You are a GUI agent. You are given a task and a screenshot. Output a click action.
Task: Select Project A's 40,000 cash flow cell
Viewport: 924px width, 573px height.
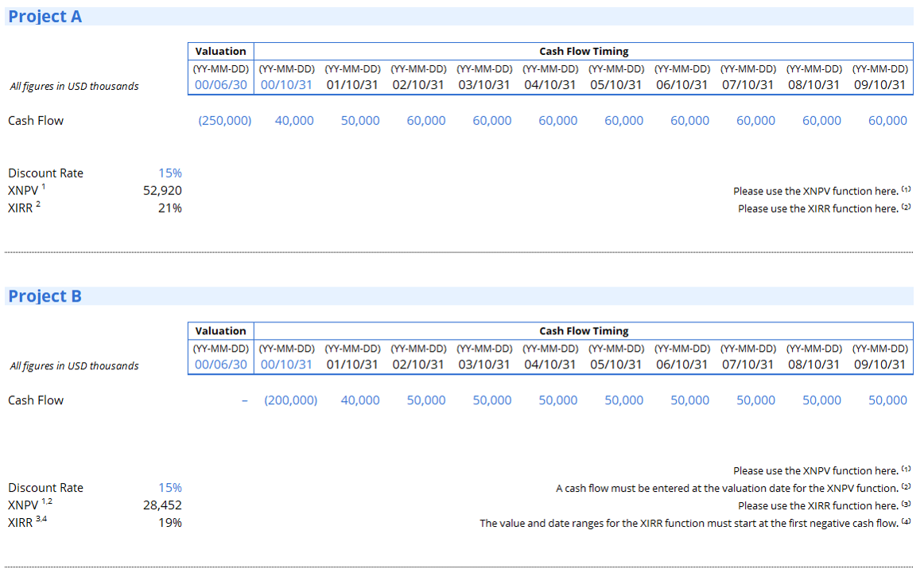tap(294, 121)
